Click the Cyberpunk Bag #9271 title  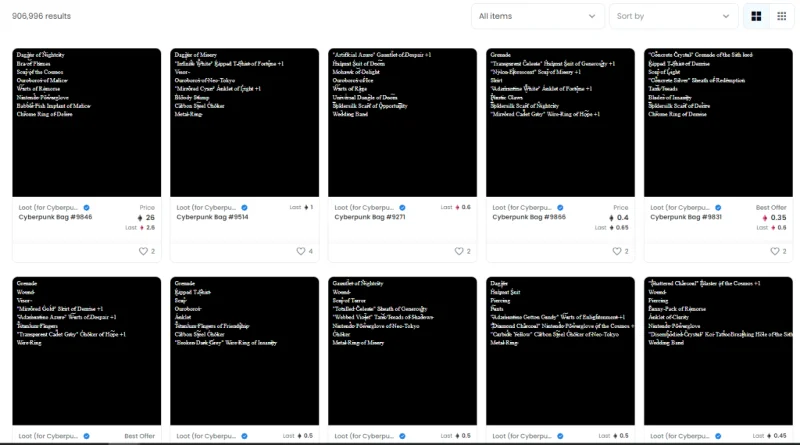pos(370,217)
